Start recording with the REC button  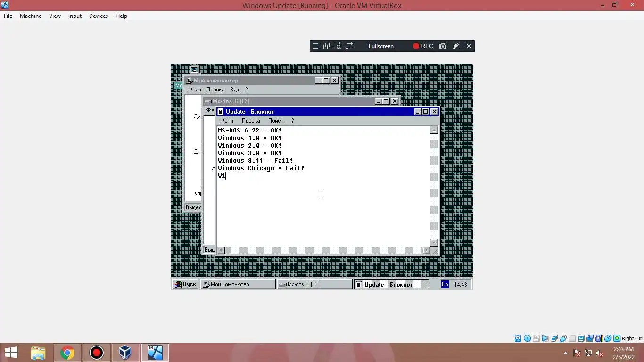(x=423, y=46)
